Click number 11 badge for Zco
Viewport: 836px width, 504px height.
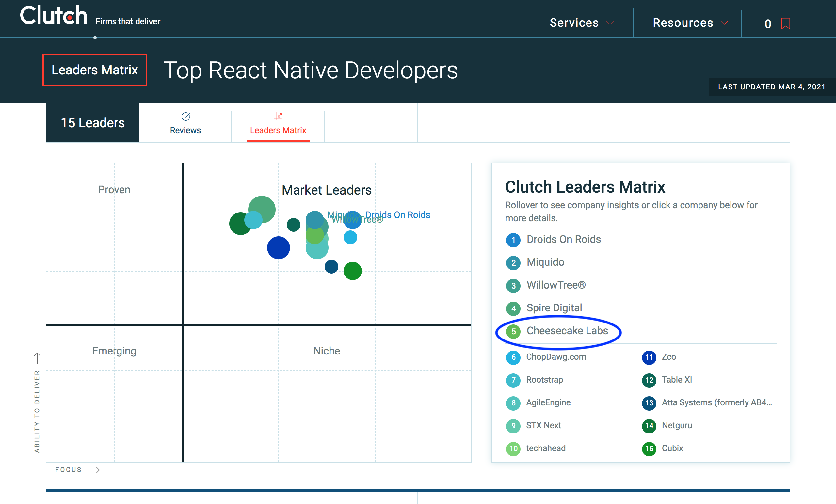click(x=649, y=357)
